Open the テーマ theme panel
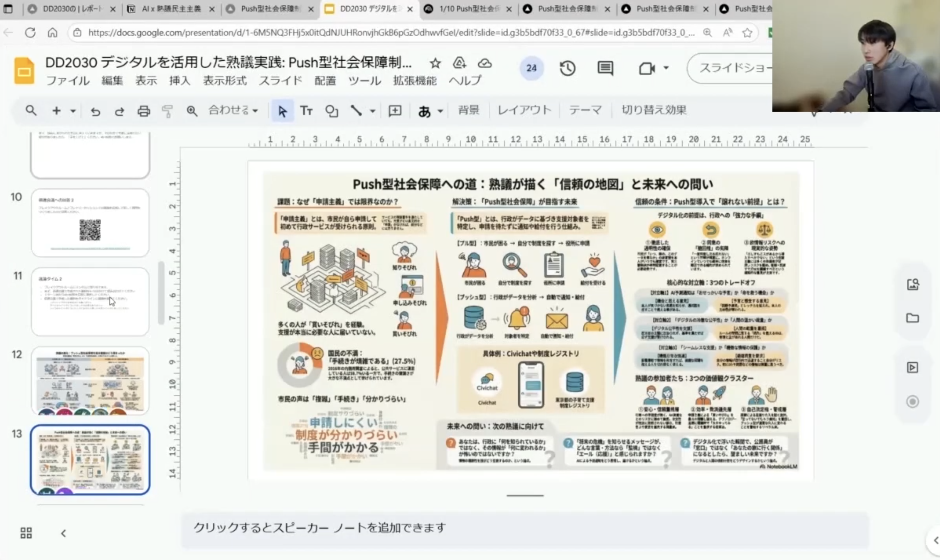The height and width of the screenshot is (560, 940). coord(585,110)
